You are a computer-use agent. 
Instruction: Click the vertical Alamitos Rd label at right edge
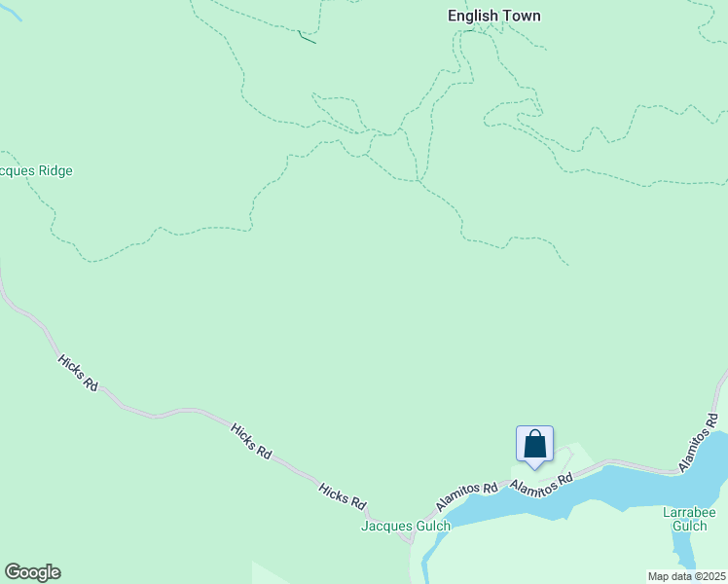click(698, 443)
